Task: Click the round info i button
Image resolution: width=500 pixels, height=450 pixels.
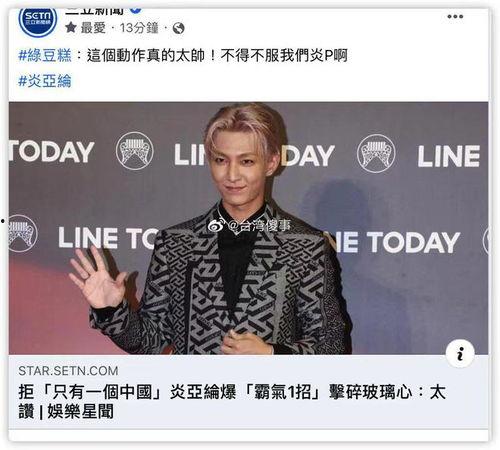Action: [x=460, y=353]
